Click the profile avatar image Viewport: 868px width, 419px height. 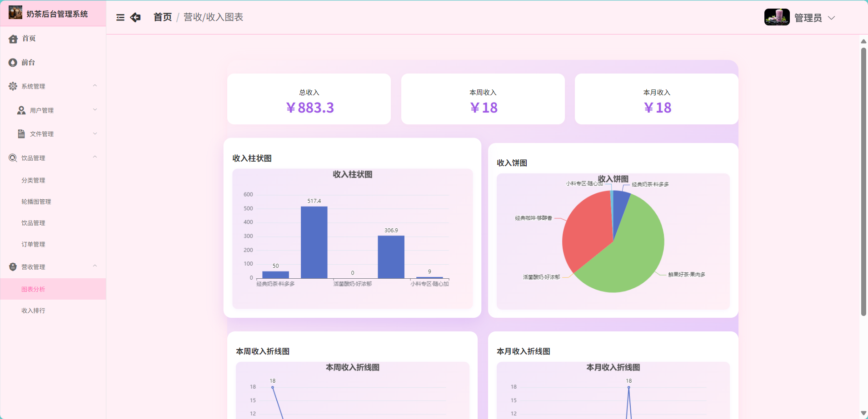(x=777, y=17)
